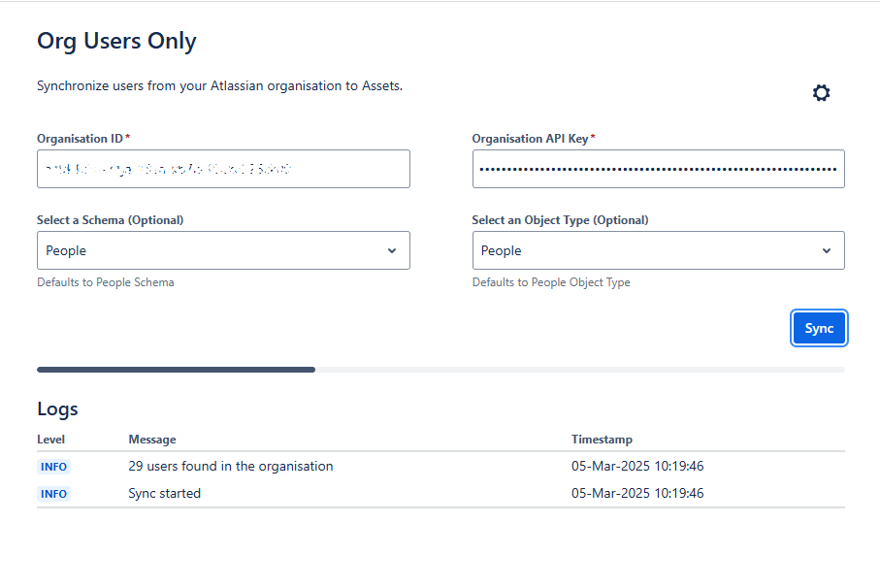880x588 pixels.
Task: Click the 'Defaults to People Schema' hint text
Action: tap(106, 282)
